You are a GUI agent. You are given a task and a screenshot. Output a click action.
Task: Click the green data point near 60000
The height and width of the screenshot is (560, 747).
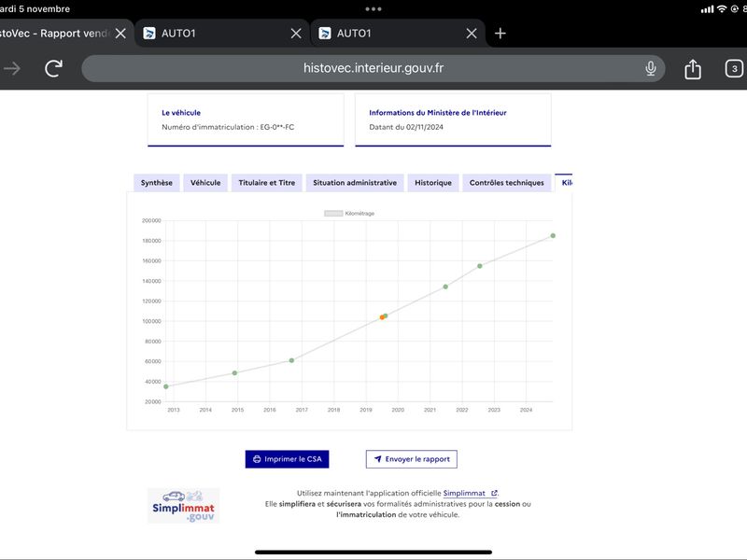pos(291,360)
